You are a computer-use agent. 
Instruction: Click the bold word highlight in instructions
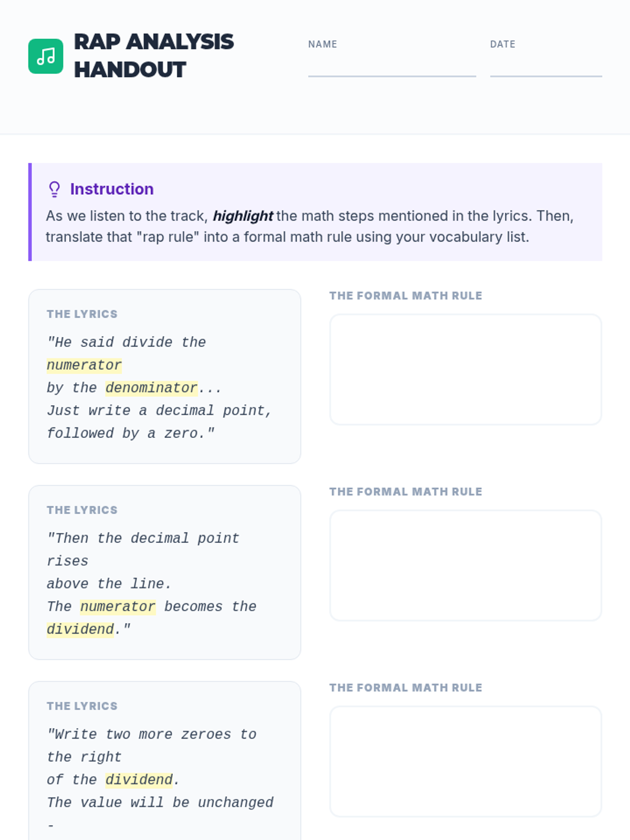tap(243, 216)
